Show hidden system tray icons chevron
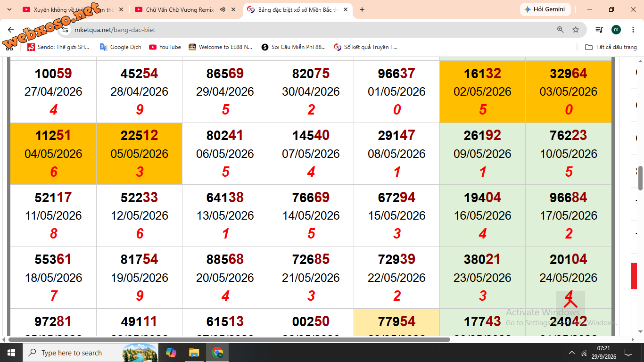 (x=572, y=353)
